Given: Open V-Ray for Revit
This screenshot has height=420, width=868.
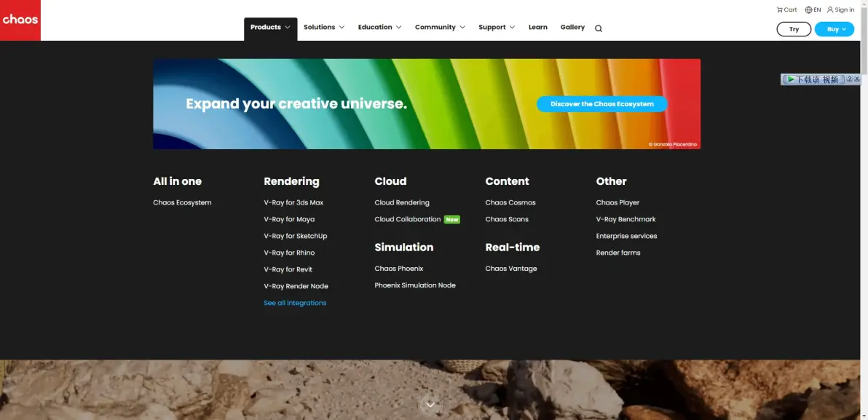Looking at the screenshot, I should click(x=288, y=269).
